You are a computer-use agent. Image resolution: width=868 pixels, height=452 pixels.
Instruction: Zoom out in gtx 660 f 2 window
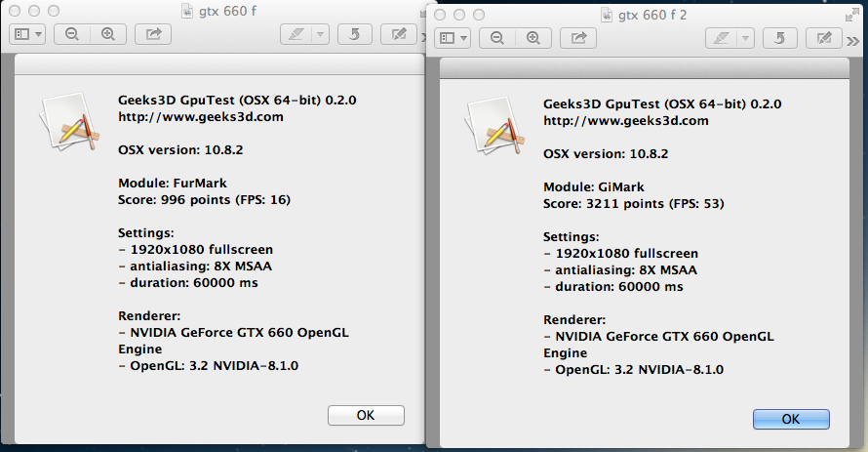click(497, 38)
